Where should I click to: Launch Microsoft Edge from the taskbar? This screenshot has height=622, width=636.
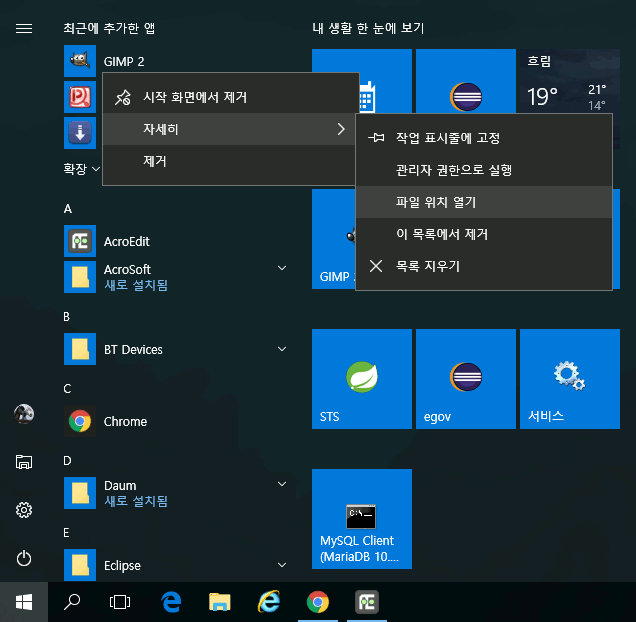[x=171, y=602]
